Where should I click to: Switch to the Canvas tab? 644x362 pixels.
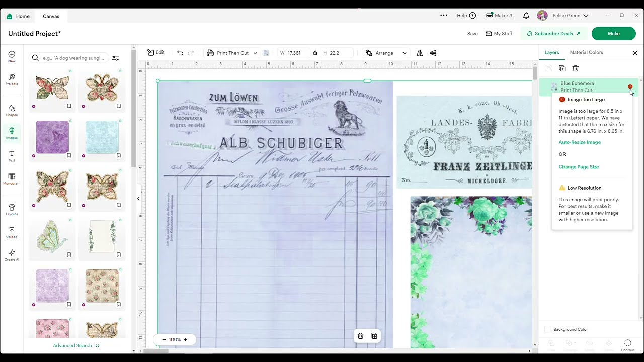coord(51,16)
